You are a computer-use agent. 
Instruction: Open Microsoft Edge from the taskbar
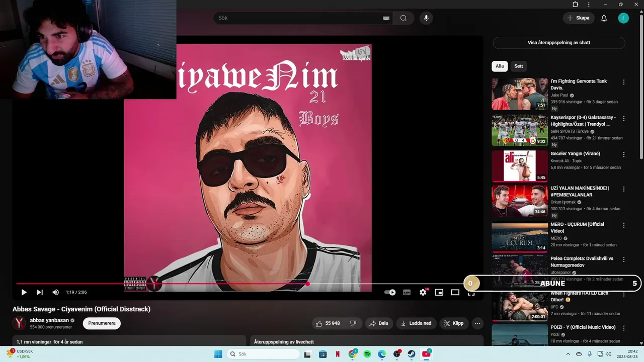click(382, 354)
